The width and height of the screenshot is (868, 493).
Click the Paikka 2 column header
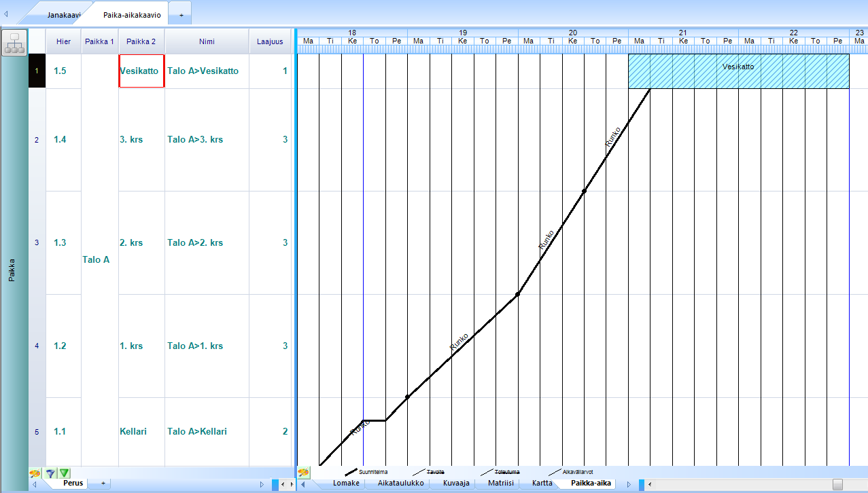pyautogui.click(x=141, y=41)
